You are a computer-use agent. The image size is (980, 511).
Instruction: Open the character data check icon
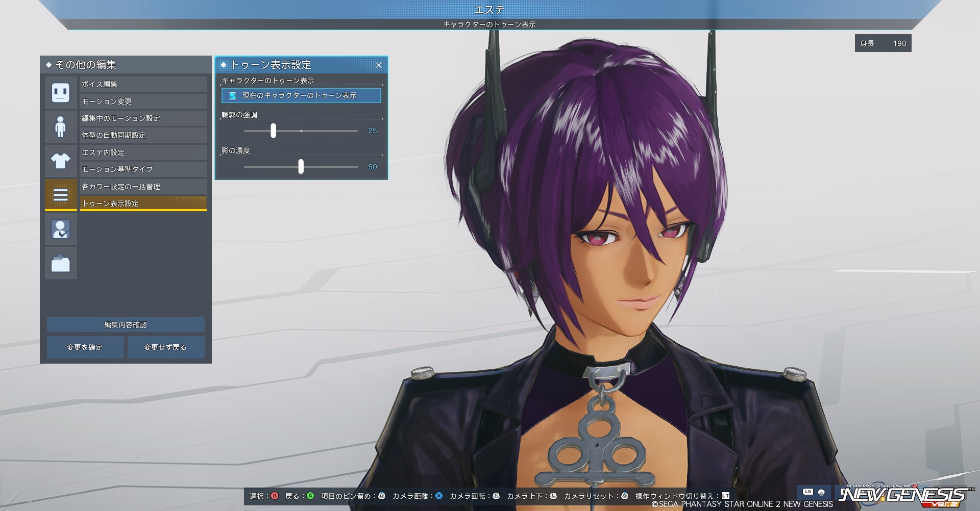tap(61, 229)
